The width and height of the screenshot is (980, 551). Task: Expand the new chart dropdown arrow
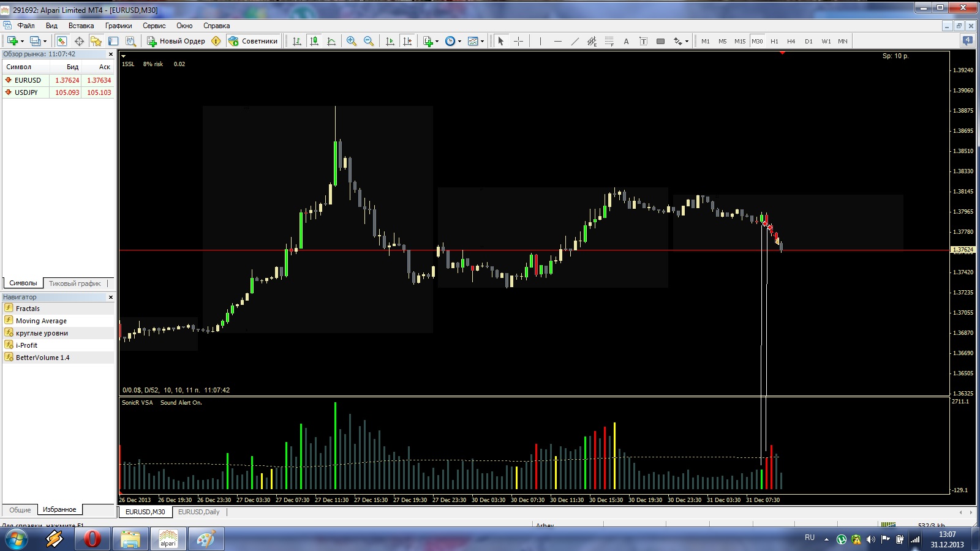pyautogui.click(x=22, y=42)
